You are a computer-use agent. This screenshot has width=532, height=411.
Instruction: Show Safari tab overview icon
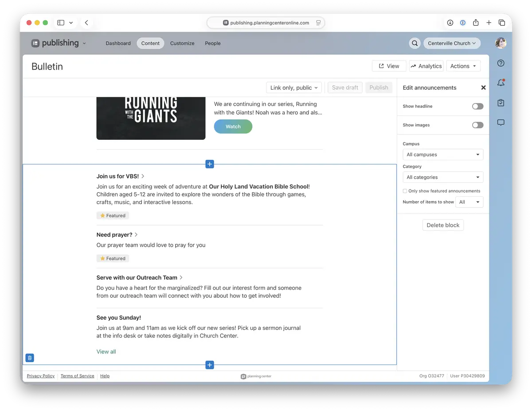pos(502,23)
